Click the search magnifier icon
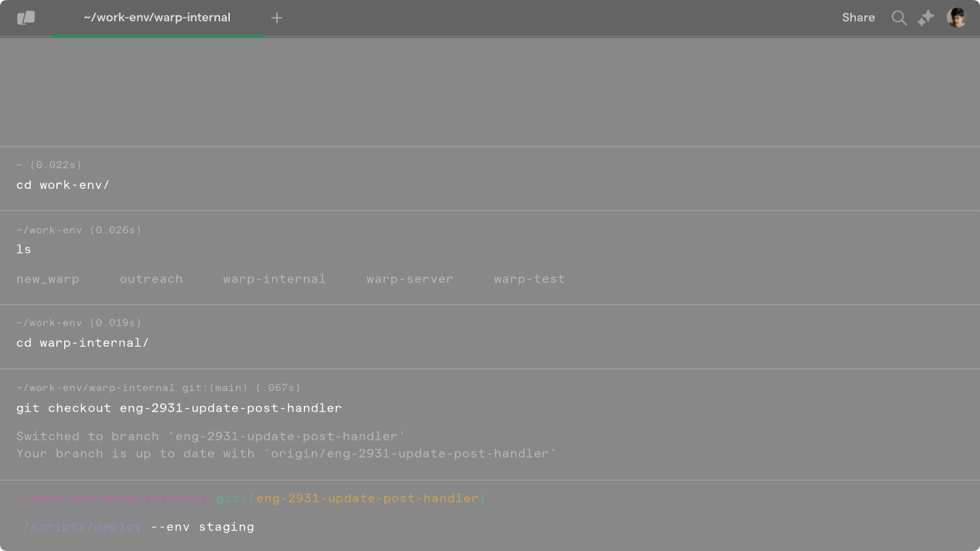This screenshot has height=551, width=980. [899, 18]
